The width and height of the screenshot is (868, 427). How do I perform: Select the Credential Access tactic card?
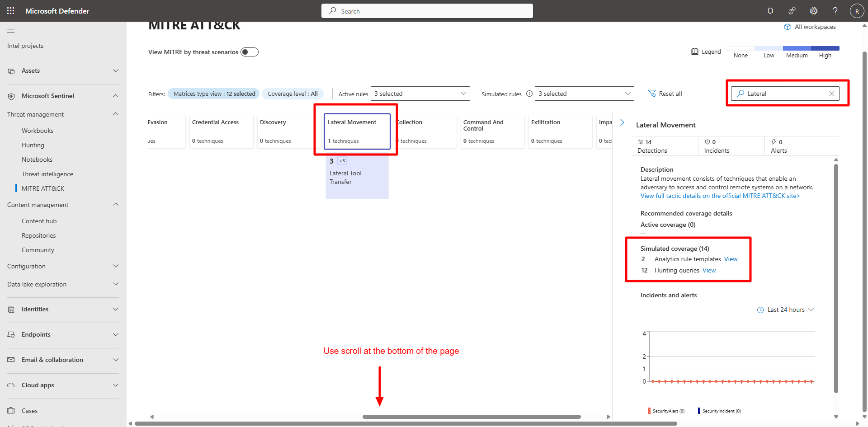[x=222, y=131]
